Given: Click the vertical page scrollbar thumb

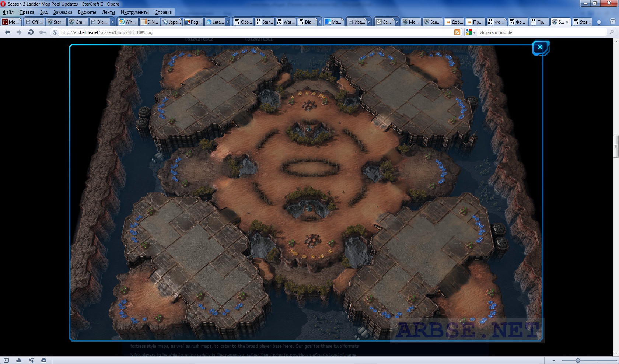Looking at the screenshot, I should click(x=615, y=147).
